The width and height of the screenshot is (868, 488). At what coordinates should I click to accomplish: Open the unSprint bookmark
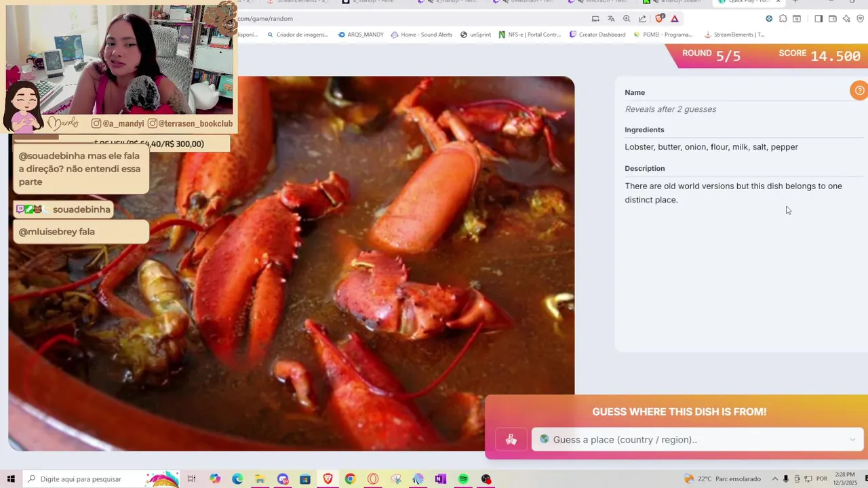[475, 35]
